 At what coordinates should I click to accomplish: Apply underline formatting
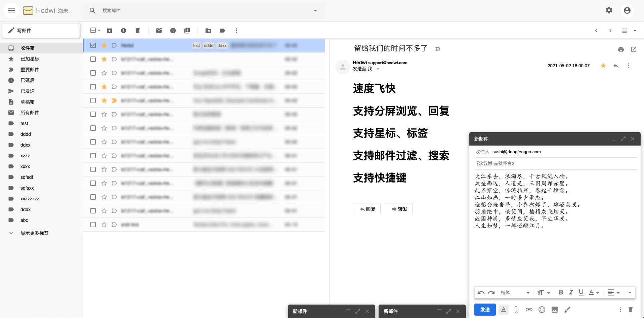tap(581, 292)
